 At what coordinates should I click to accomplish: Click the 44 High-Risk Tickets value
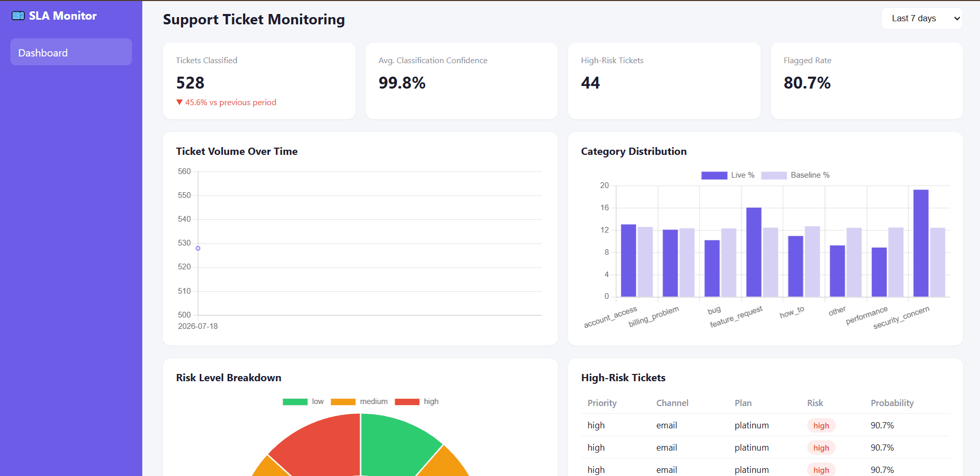pos(590,83)
